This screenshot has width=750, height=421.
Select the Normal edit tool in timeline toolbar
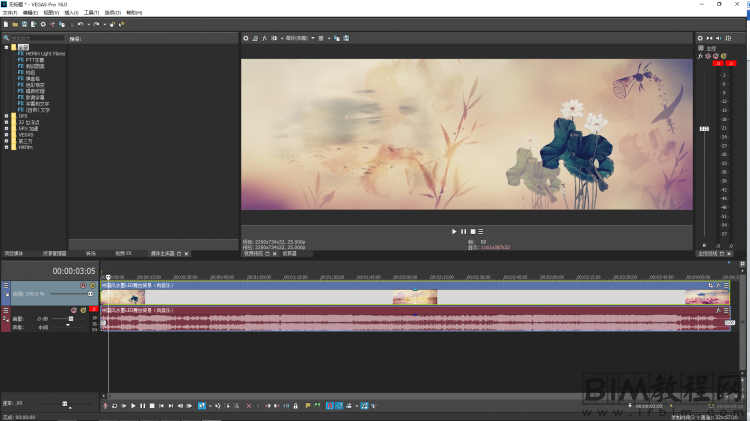point(202,406)
